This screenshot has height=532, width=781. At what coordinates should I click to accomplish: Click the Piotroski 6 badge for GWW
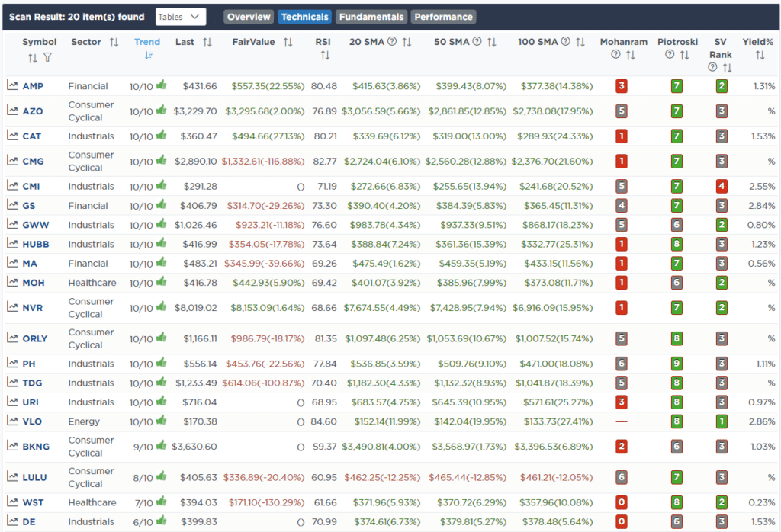pyautogui.click(x=677, y=225)
